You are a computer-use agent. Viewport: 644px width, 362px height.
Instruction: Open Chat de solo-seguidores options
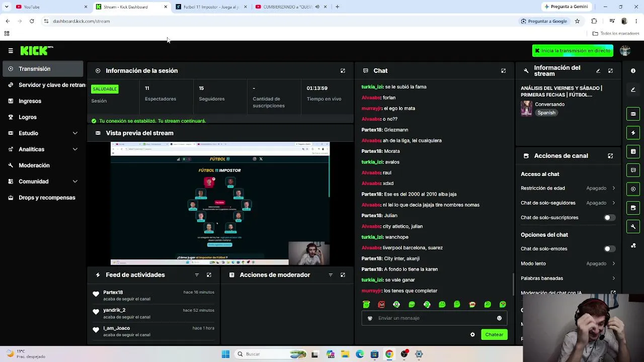[568, 203]
